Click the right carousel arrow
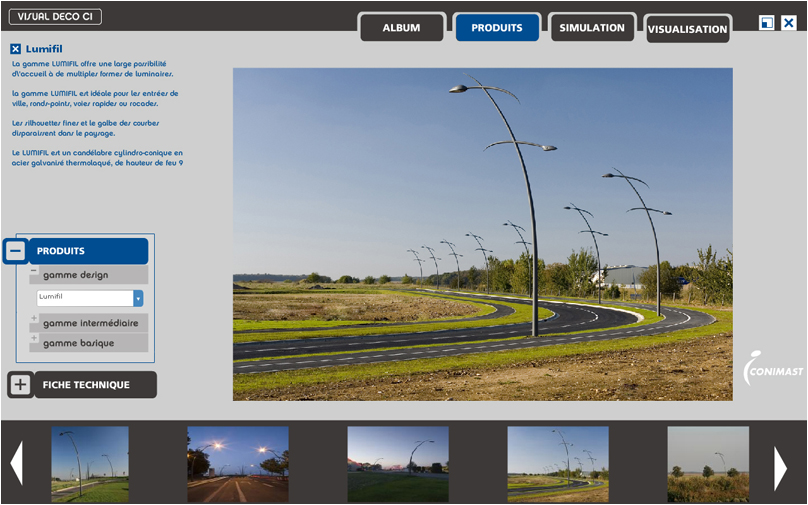808x505 pixels. (781, 467)
